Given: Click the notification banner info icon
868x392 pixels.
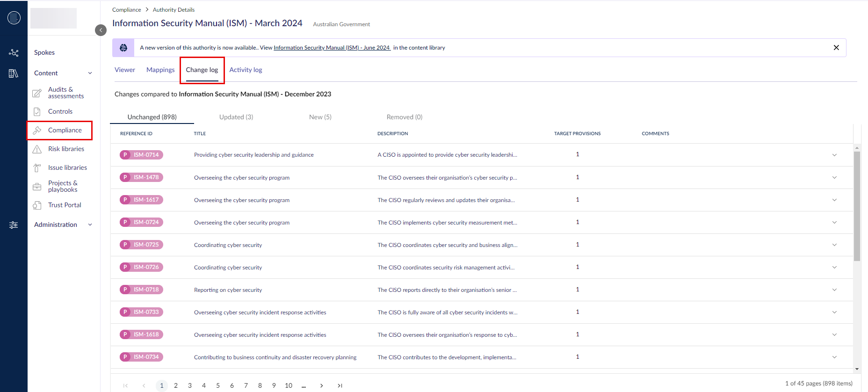Looking at the screenshot, I should (123, 48).
